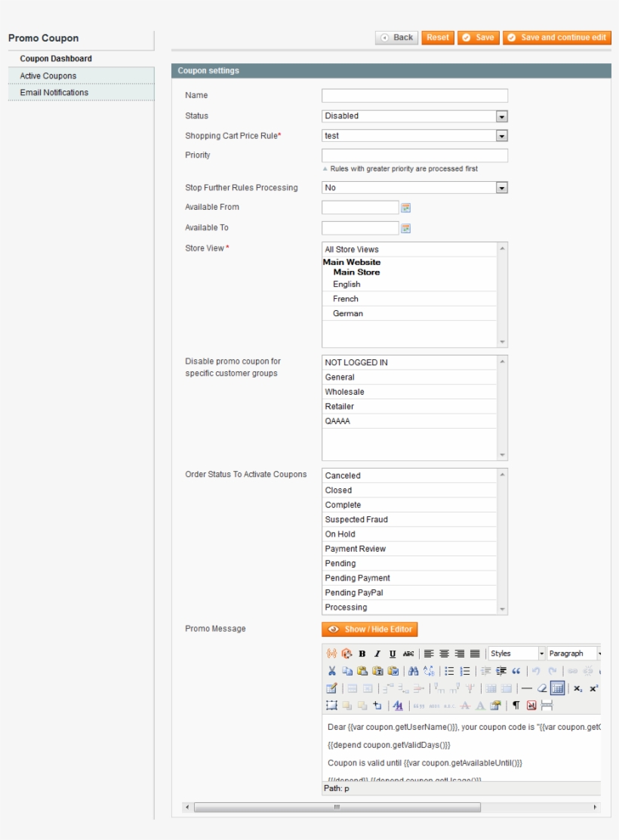Image resolution: width=619 pixels, height=840 pixels.
Task: Undo the last edit in the message editor
Action: click(x=537, y=672)
